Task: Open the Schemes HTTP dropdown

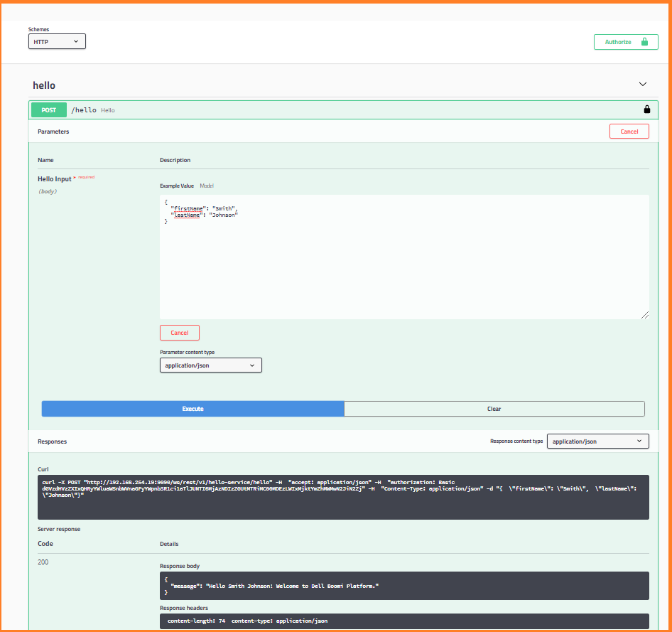Action: point(57,42)
